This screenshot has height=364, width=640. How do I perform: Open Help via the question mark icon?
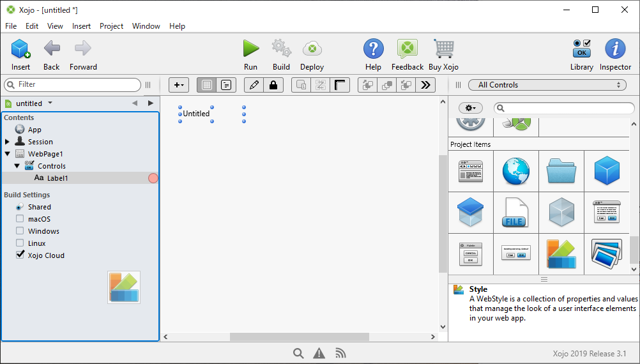(374, 49)
